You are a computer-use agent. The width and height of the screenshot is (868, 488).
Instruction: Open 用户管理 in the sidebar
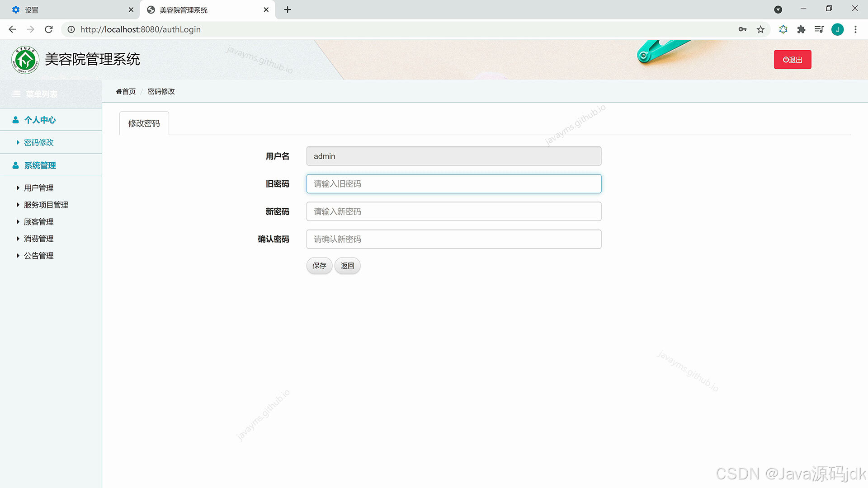38,188
